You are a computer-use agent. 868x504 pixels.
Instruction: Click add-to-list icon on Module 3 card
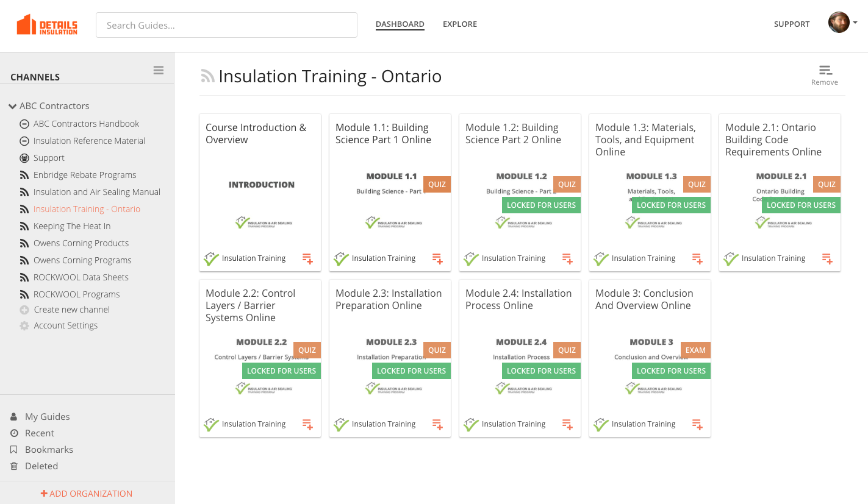(697, 425)
